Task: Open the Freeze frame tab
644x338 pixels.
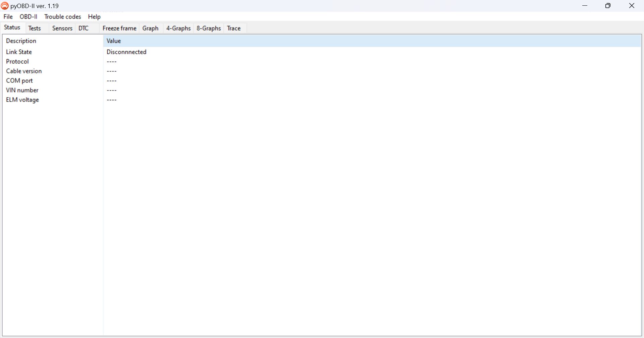Action: pyautogui.click(x=119, y=28)
